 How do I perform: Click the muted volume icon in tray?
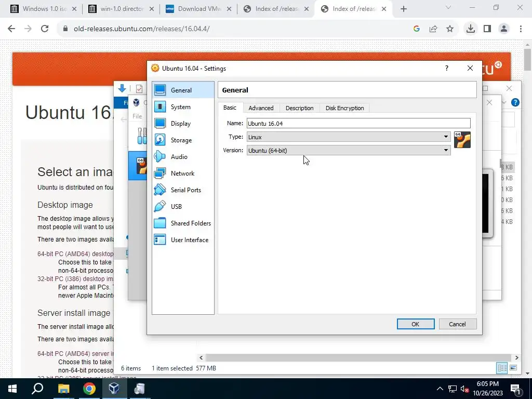(464, 389)
